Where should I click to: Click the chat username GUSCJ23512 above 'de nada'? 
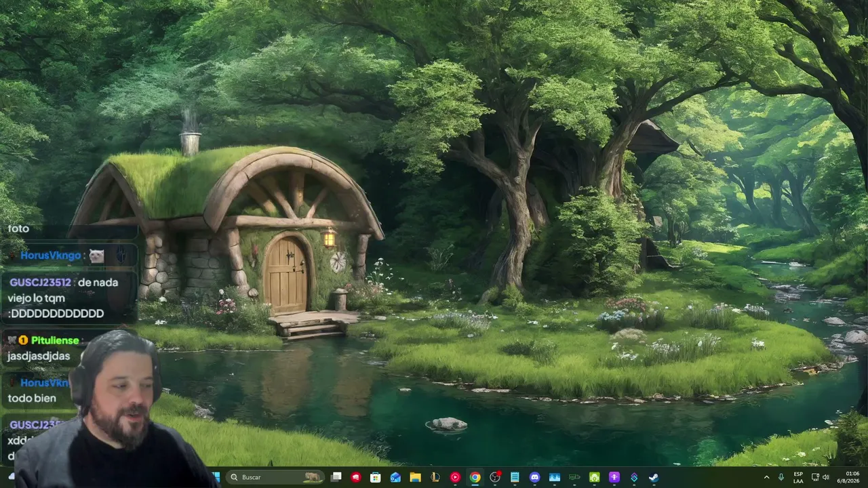(x=40, y=283)
